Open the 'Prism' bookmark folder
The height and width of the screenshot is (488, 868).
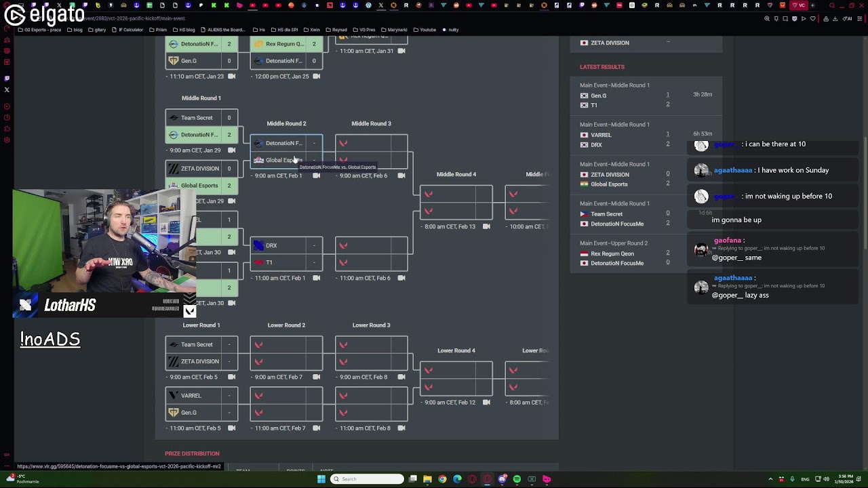click(158, 30)
